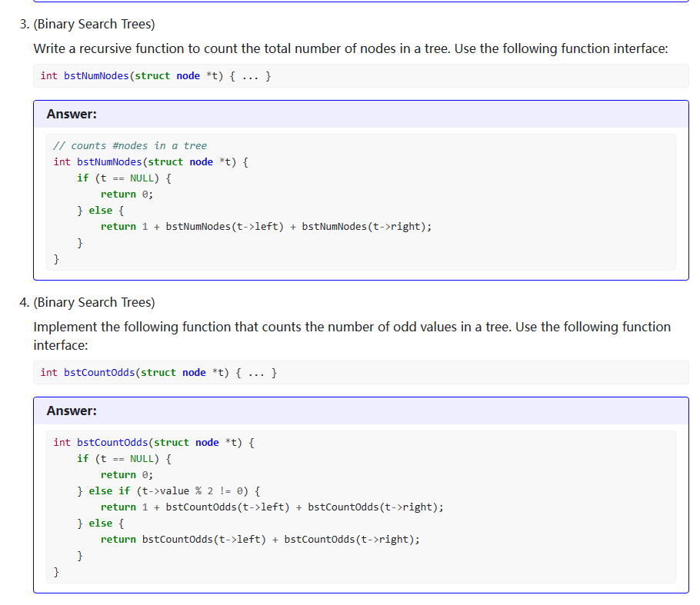Click the 'Answer:' header above bstCountOdds solution

pyautogui.click(x=72, y=411)
